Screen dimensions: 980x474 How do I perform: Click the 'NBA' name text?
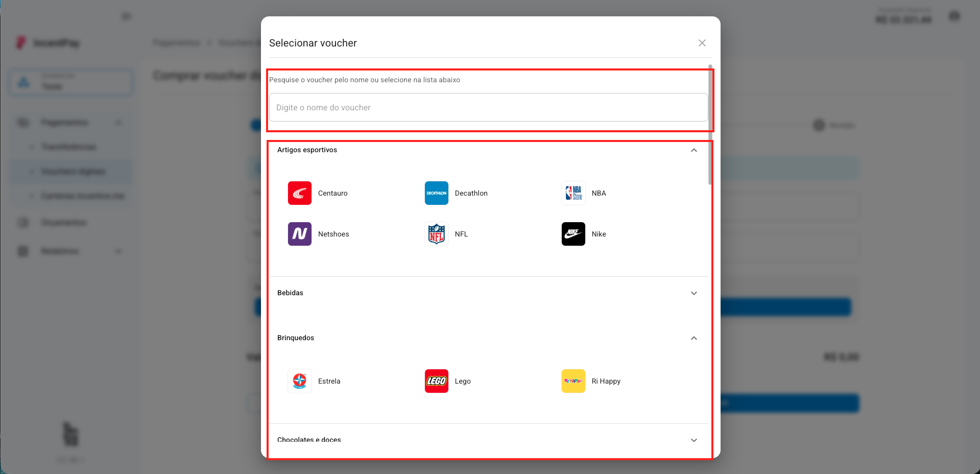599,193
